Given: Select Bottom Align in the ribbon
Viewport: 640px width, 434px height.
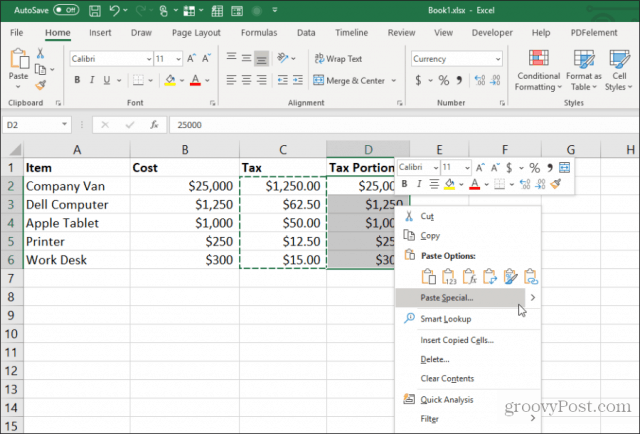Looking at the screenshot, I should tap(261, 59).
